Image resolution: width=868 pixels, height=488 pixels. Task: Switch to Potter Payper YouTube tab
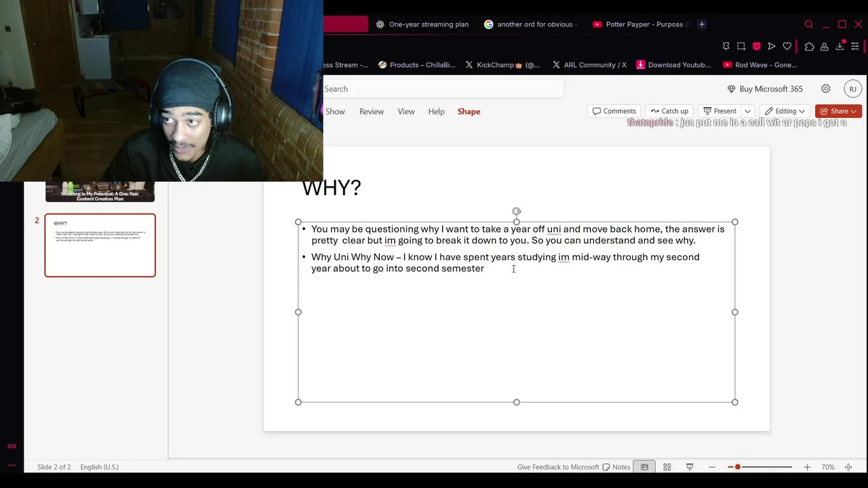(640, 24)
